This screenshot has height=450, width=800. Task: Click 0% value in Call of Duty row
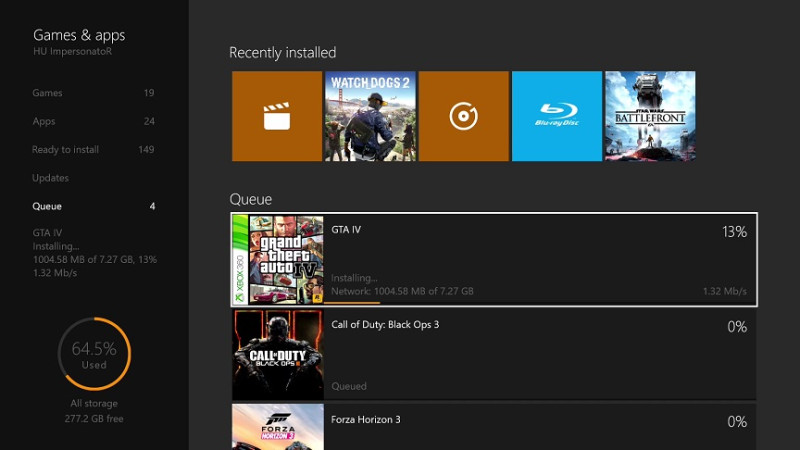tap(737, 327)
